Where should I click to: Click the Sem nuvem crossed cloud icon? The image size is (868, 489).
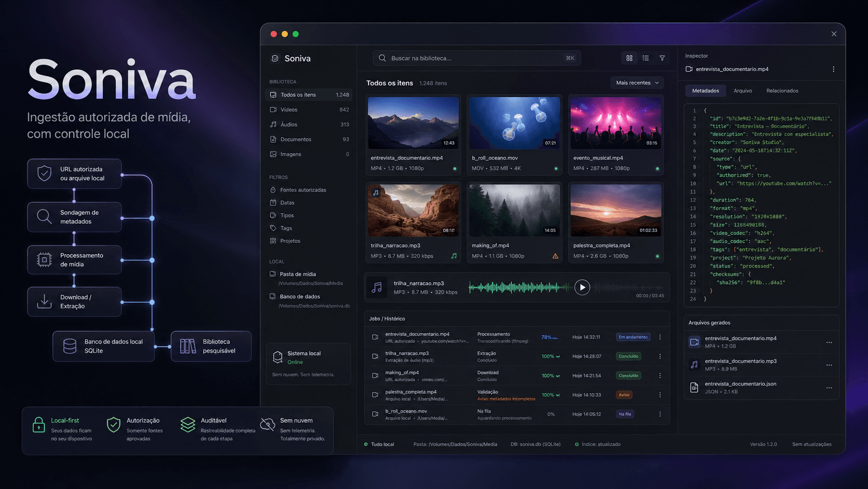tap(268, 424)
